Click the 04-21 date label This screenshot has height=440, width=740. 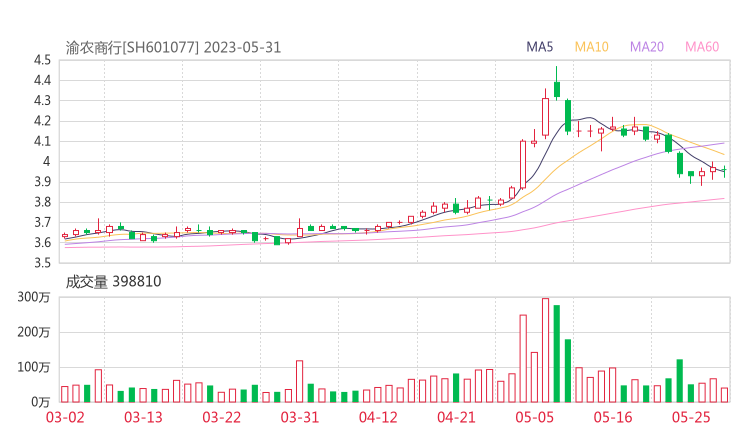456,418
